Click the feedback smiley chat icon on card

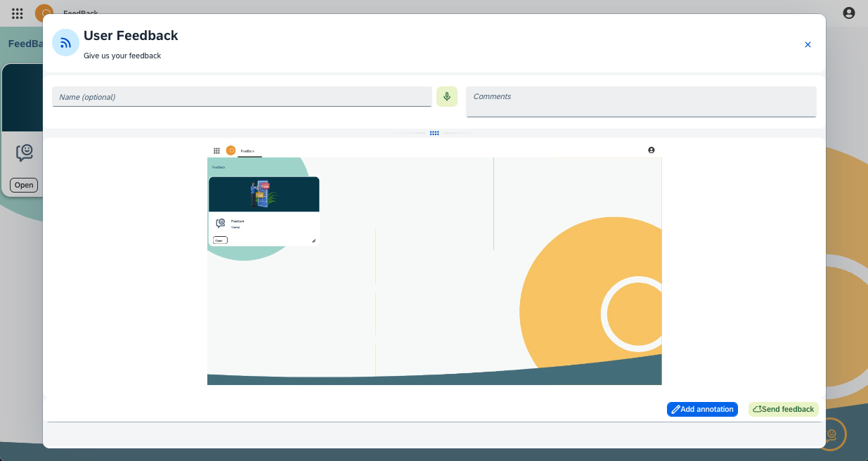pyautogui.click(x=25, y=152)
